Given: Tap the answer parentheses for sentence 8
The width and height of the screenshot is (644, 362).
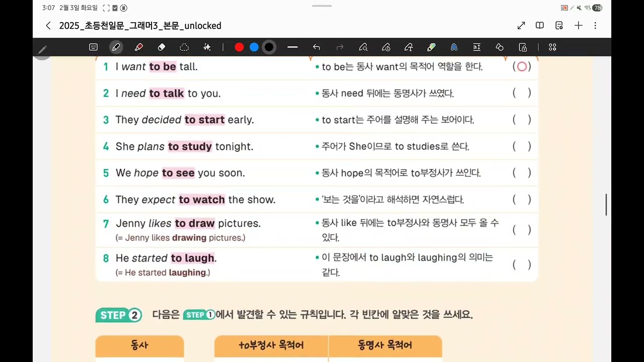Looking at the screenshot, I should [522, 264].
